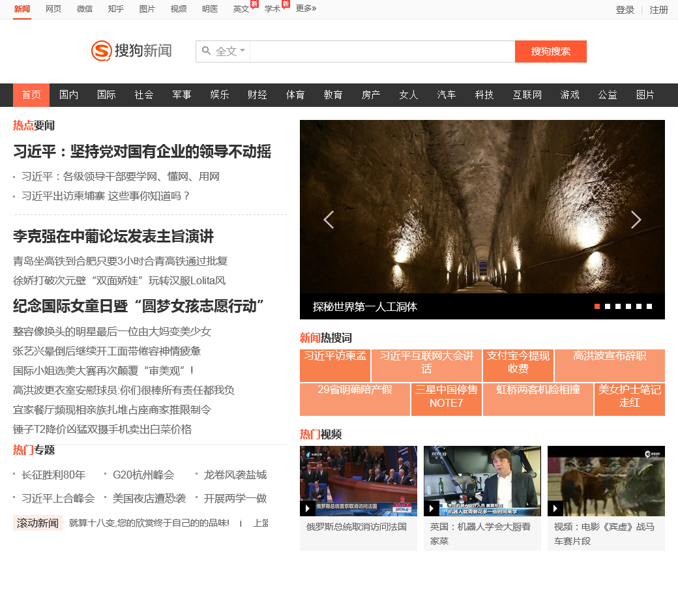The width and height of the screenshot is (678, 616).
Task: Open the tunnel carousel image
Action: (482, 207)
